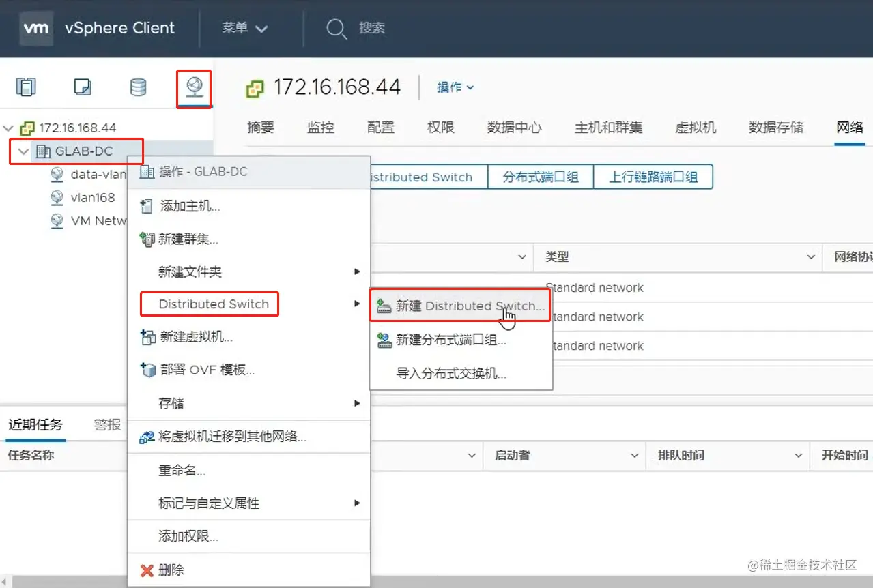Choose 导入分布式交换机... submenu item
The image size is (873, 588).
pos(461,374)
